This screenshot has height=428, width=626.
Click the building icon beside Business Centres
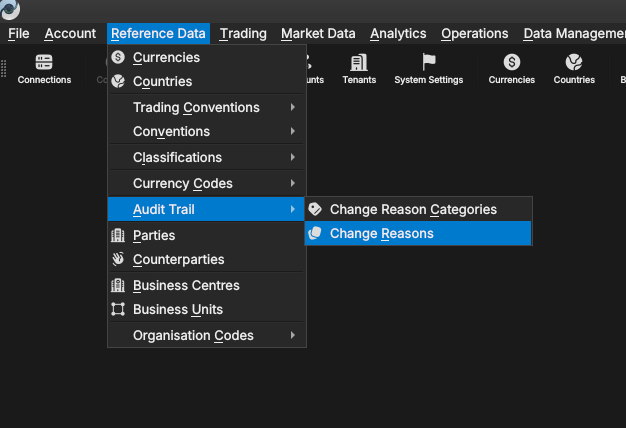[118, 285]
